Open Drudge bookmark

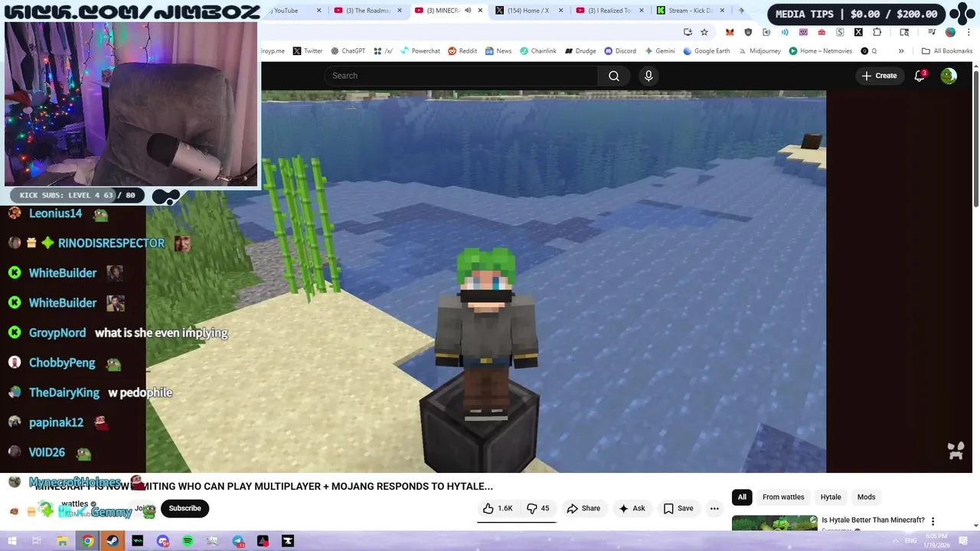point(580,51)
